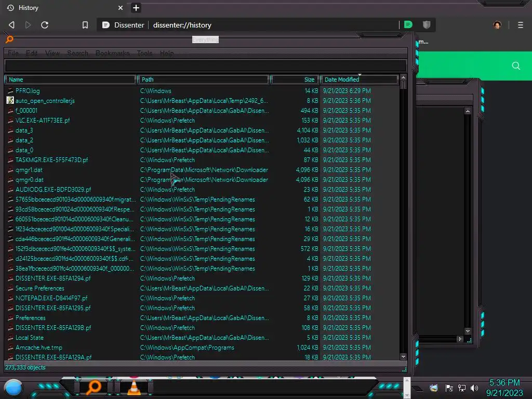Image resolution: width=532 pixels, height=399 pixels.
Task: Open the Search menu in Everything
Action: point(78,54)
